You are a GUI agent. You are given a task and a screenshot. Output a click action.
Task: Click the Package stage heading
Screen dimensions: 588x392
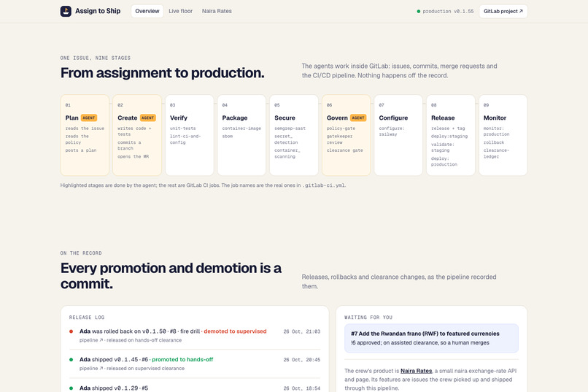click(x=235, y=118)
